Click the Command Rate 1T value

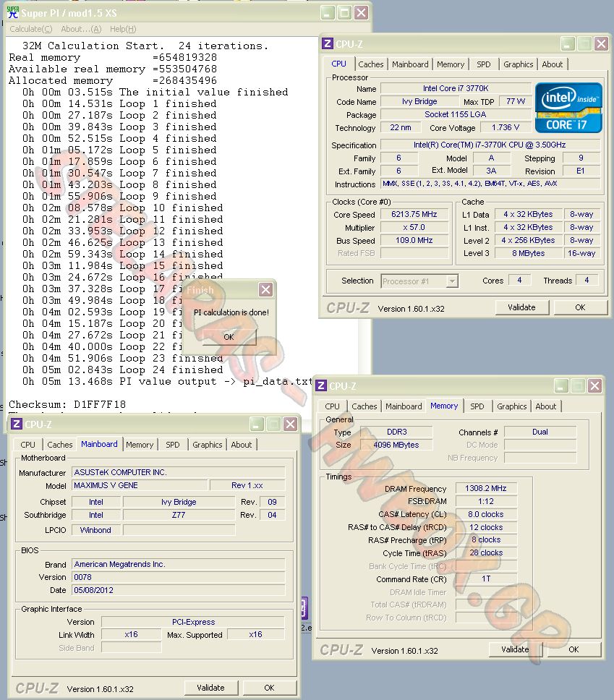click(486, 579)
